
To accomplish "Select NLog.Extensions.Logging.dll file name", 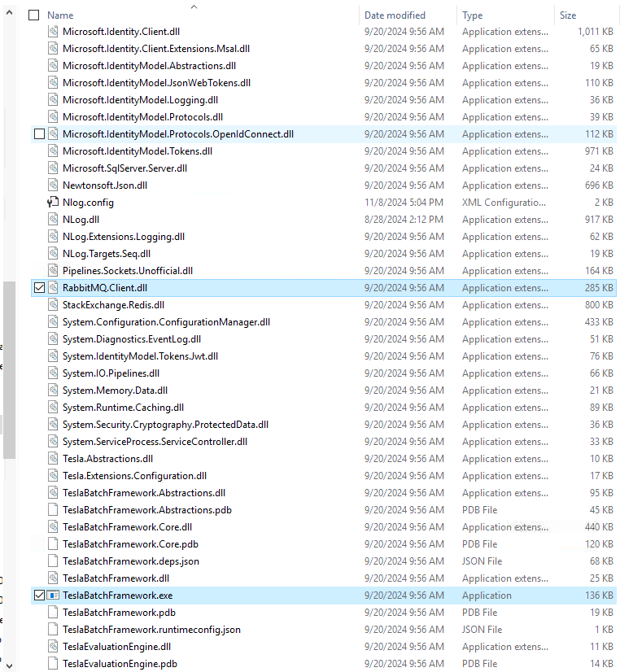I will point(124,237).
